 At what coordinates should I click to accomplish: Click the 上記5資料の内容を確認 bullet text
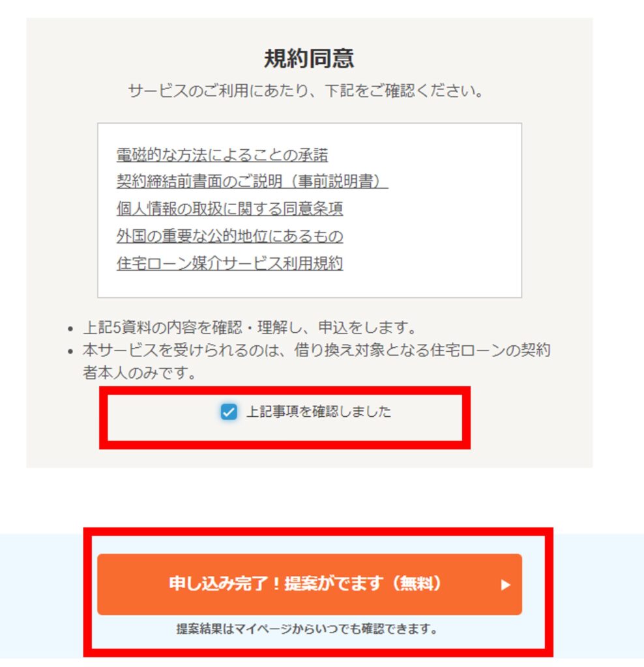[250, 328]
